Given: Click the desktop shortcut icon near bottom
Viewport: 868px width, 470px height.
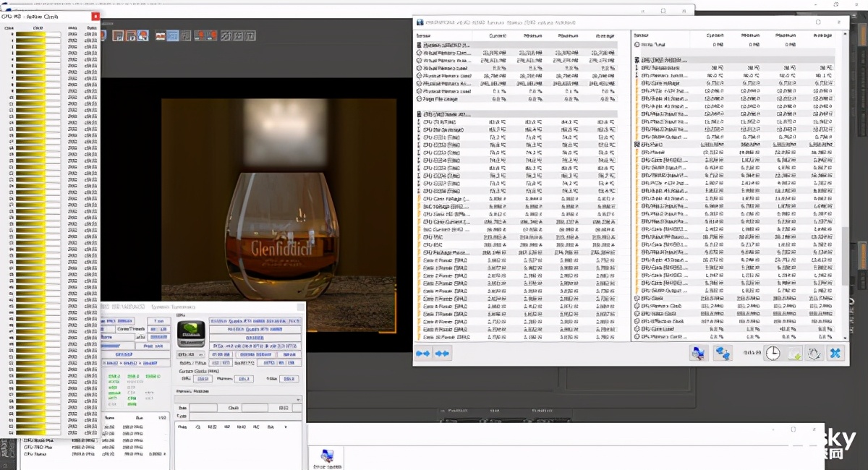Looking at the screenshot, I should (326, 456).
